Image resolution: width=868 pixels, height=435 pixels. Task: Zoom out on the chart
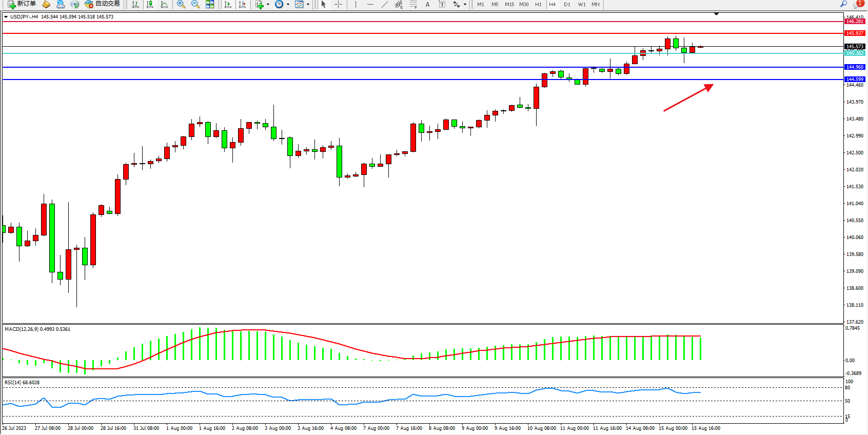pos(195,4)
